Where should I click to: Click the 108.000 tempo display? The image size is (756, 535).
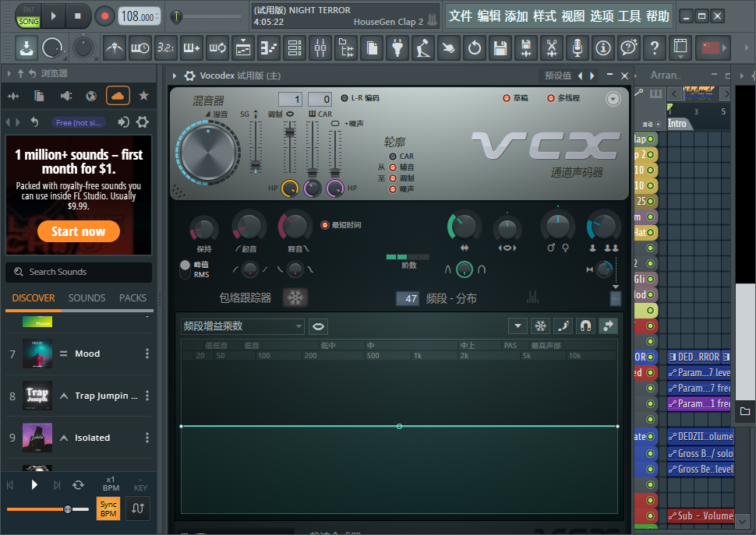138,16
